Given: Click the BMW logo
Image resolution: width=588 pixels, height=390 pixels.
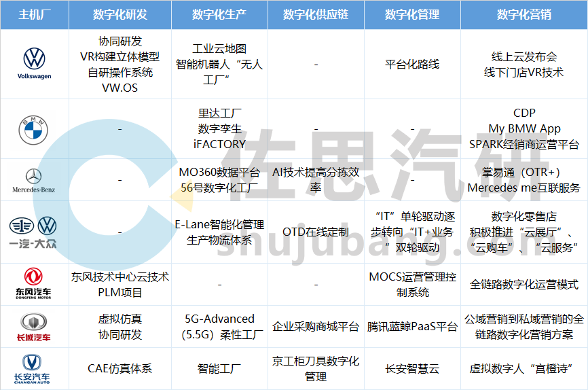Looking at the screenshot, I should pyautogui.click(x=33, y=130).
